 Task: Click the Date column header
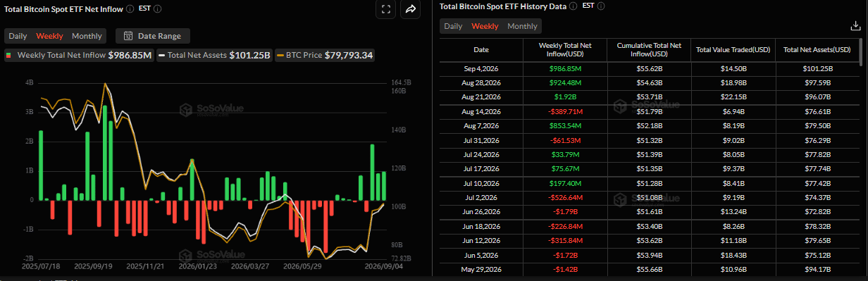(481, 50)
